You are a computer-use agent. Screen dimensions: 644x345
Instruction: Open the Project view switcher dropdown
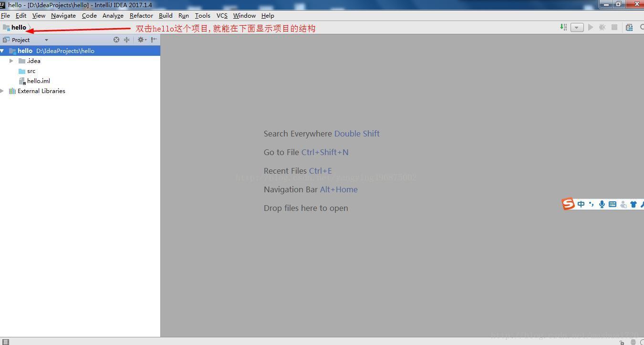(46, 40)
